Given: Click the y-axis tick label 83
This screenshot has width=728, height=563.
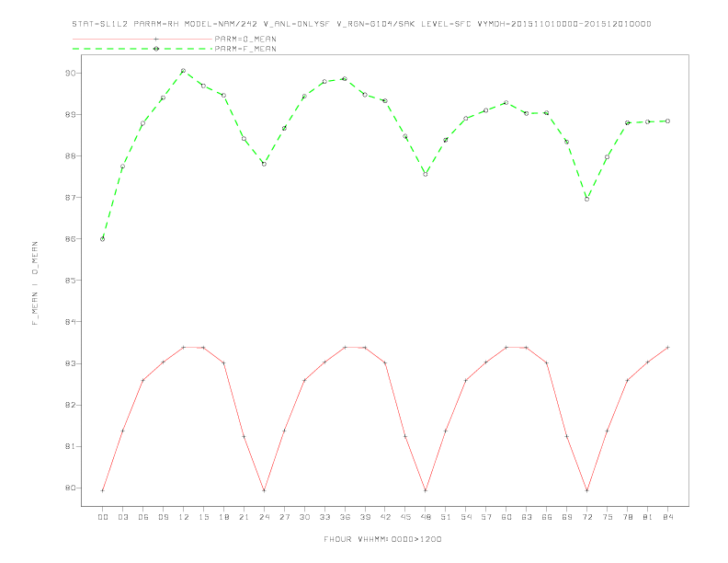Looking at the screenshot, I should (x=71, y=363).
